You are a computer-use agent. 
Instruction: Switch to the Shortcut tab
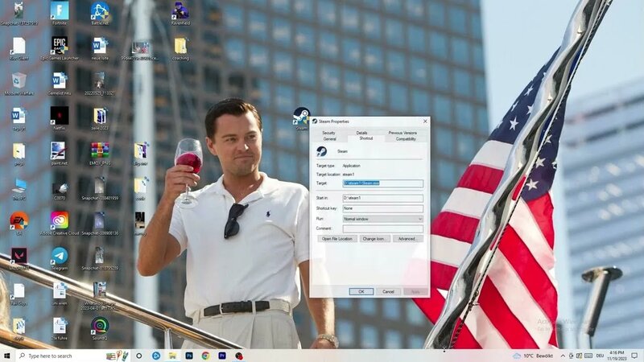pos(366,138)
